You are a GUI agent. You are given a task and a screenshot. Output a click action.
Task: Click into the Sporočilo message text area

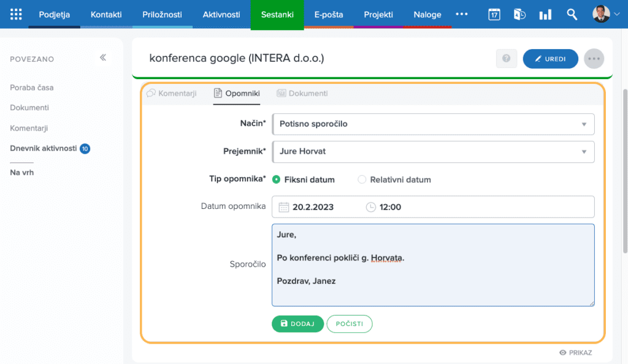tap(433, 265)
